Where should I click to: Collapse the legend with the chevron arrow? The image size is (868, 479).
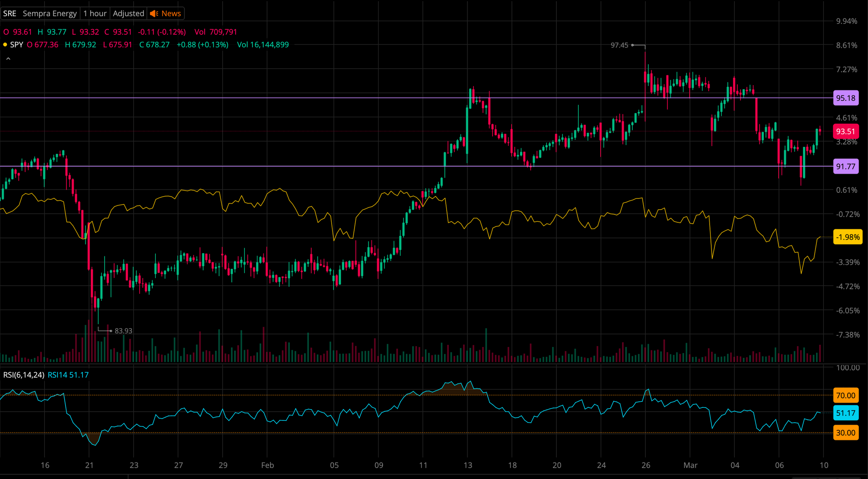[x=8, y=59]
